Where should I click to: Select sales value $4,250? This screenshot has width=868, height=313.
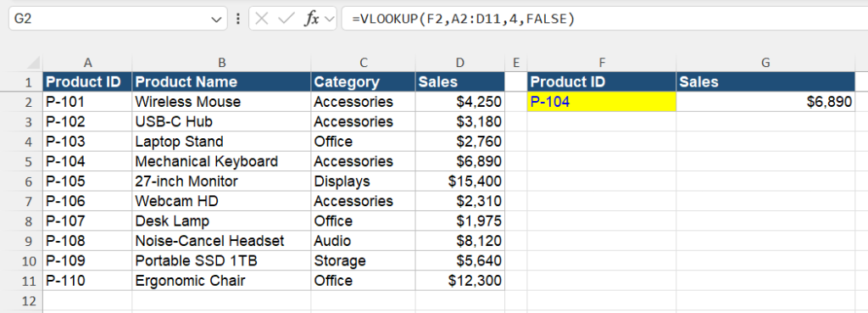460,102
